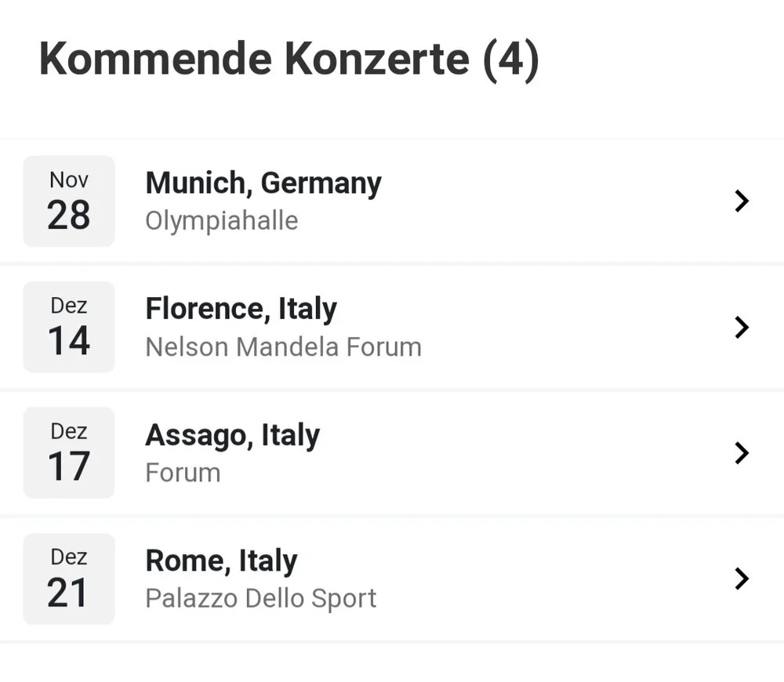Select the Dez 21 date badge
The height and width of the screenshot is (682, 784).
[x=69, y=579]
